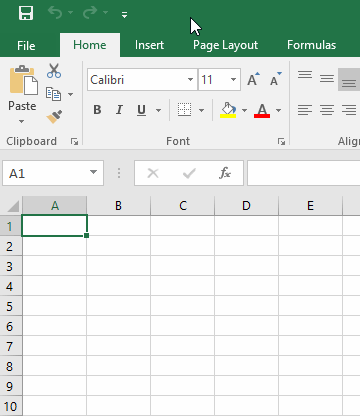Open the Redo history dropdown arrow
The height and width of the screenshot is (416, 360).
106,13
